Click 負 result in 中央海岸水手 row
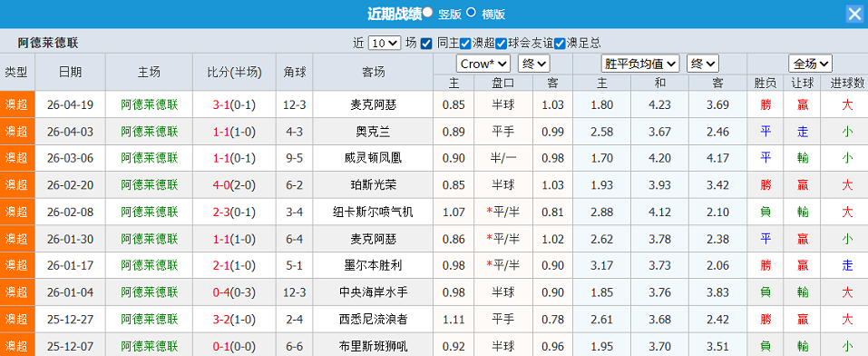 click(766, 292)
